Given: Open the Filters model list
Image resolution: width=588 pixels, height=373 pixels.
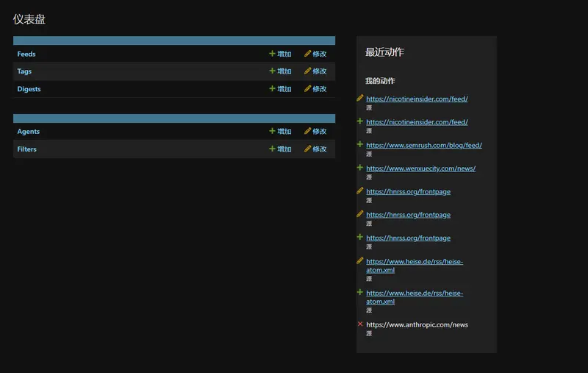Looking at the screenshot, I should pos(27,149).
